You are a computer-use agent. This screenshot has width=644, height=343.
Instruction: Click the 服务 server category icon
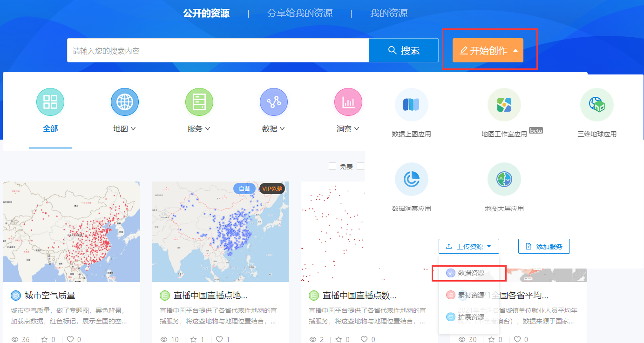199,102
